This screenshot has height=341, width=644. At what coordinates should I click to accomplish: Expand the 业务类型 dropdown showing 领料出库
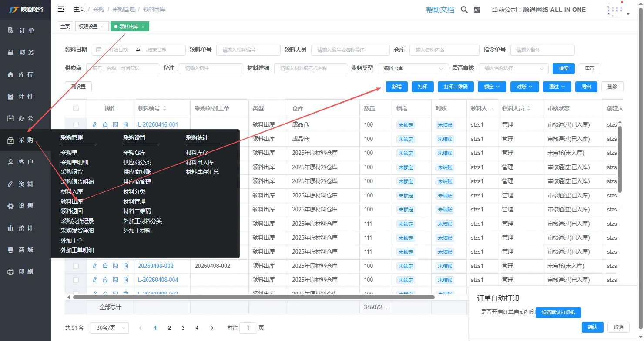413,68
